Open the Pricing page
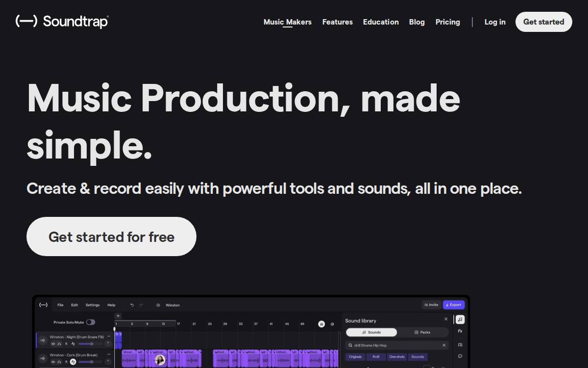 coord(448,22)
